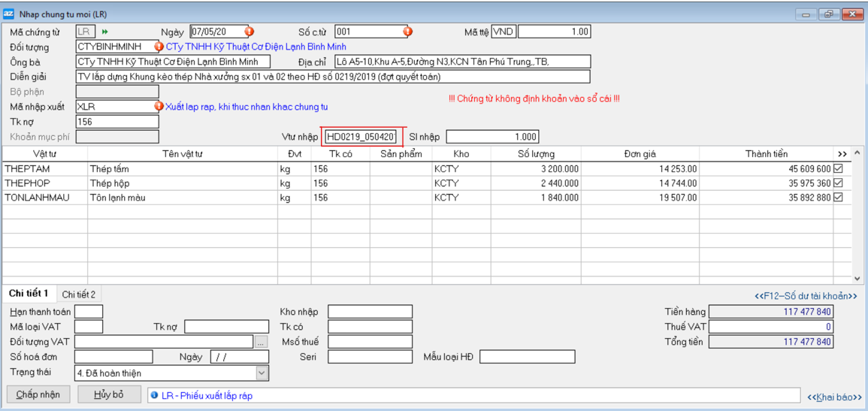Click the warning icon beside the Ngày field
The height and width of the screenshot is (411, 868).
[250, 32]
